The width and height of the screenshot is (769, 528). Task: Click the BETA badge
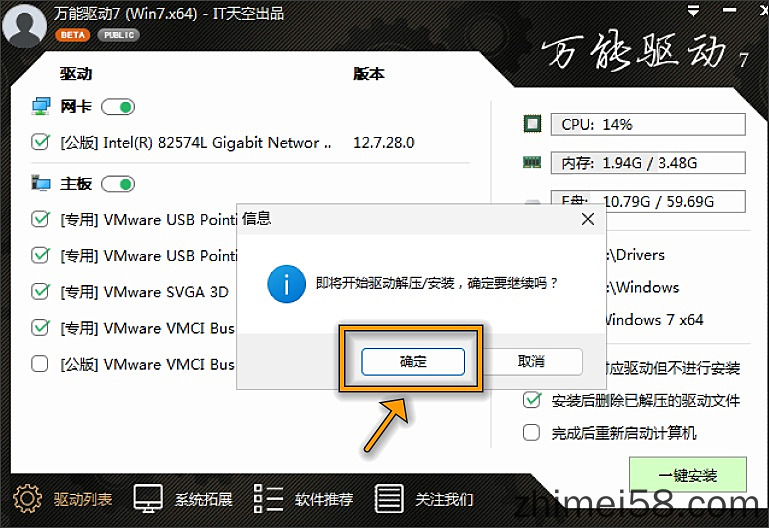[x=73, y=35]
